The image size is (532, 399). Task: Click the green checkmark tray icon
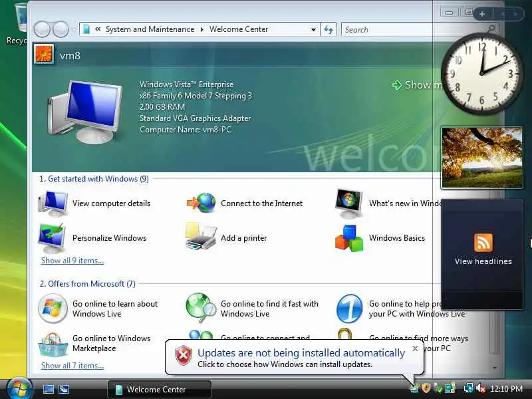[438, 388]
